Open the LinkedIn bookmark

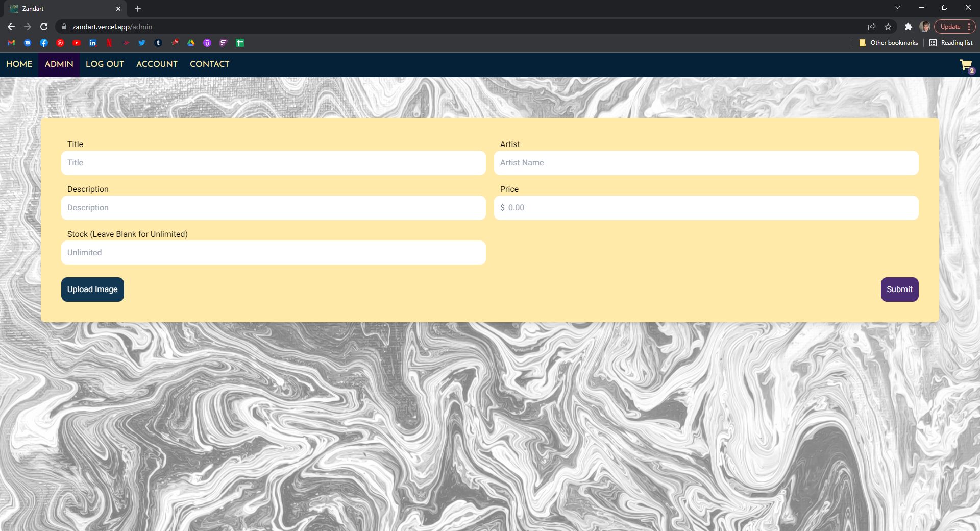point(93,43)
